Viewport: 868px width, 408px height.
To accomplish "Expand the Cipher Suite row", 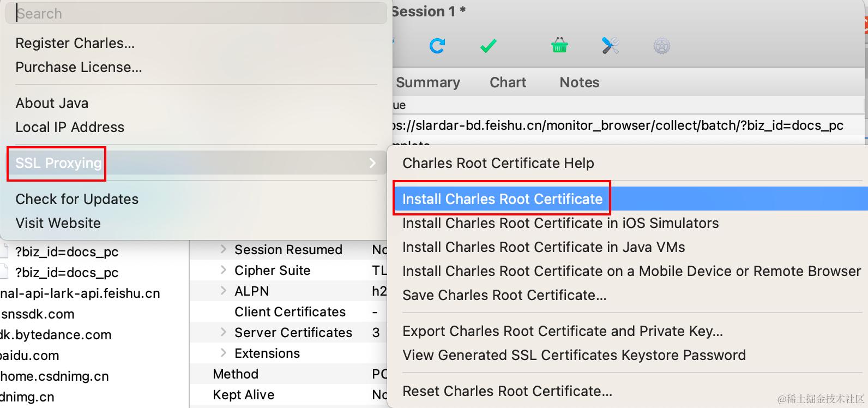I will pos(223,270).
